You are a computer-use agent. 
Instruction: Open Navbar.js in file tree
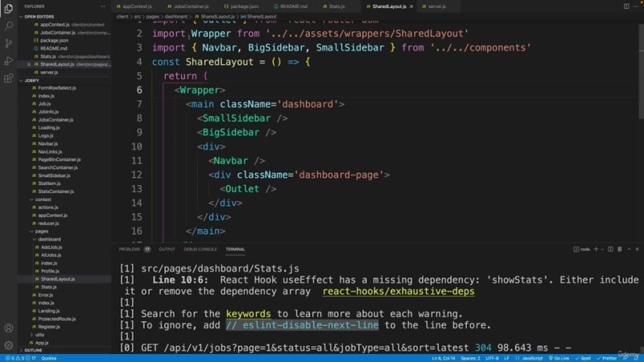[47, 144]
